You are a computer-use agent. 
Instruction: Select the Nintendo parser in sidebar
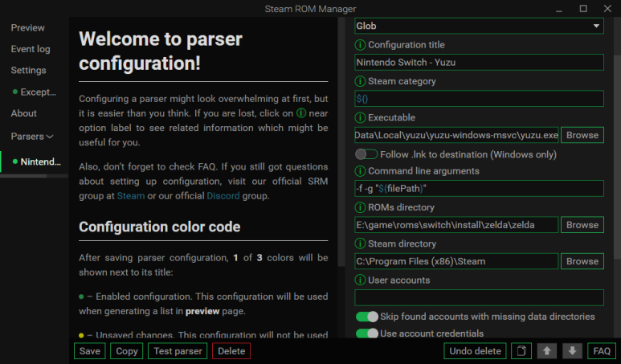(x=36, y=162)
